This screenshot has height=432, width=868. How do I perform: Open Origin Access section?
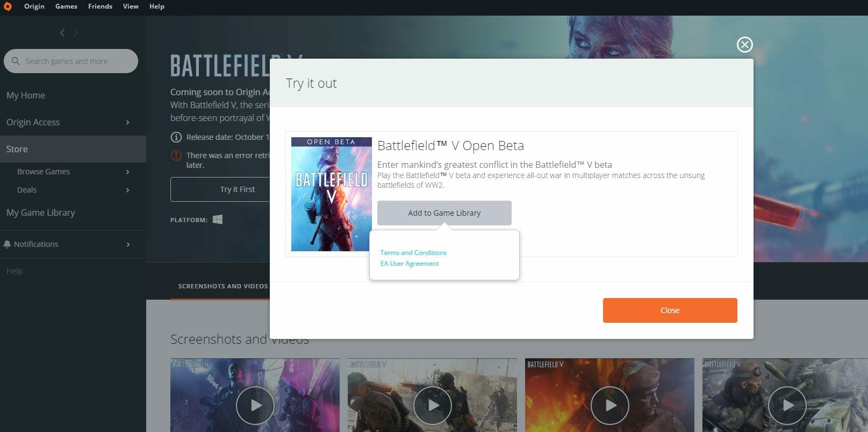coord(33,122)
